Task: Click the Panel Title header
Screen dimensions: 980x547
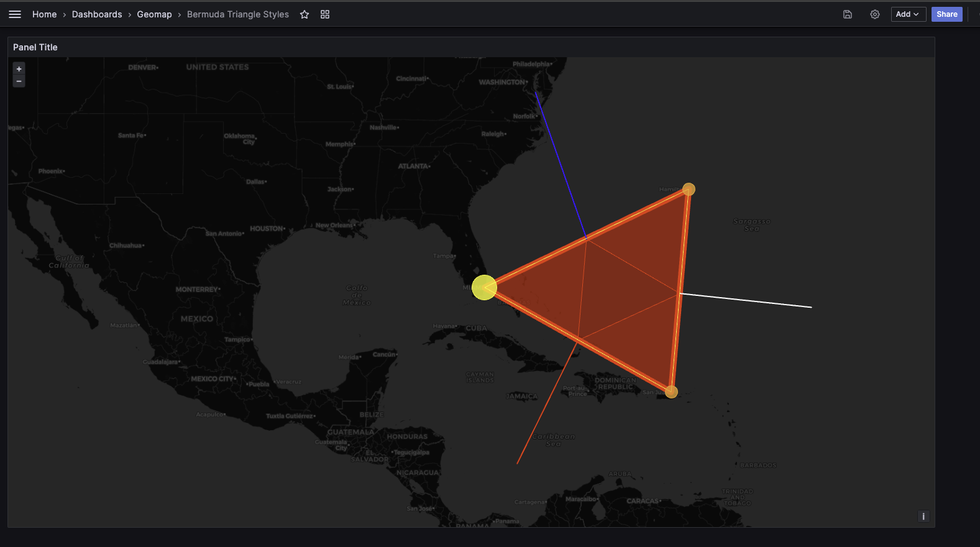Action: (35, 47)
